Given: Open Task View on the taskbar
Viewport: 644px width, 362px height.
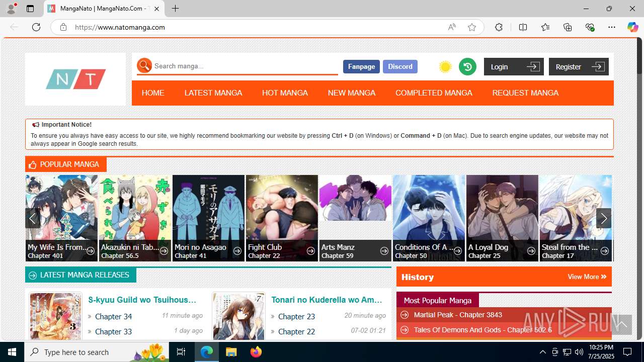Looking at the screenshot, I should (181, 352).
